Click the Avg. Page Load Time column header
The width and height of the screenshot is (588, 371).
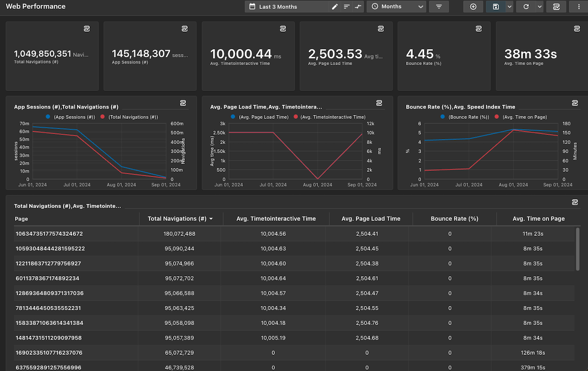tap(371, 219)
